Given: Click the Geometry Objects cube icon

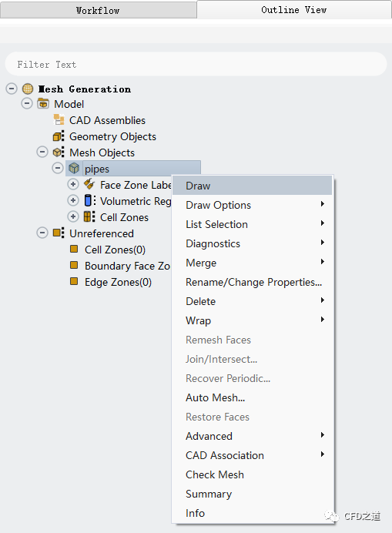Looking at the screenshot, I should 59,136.
